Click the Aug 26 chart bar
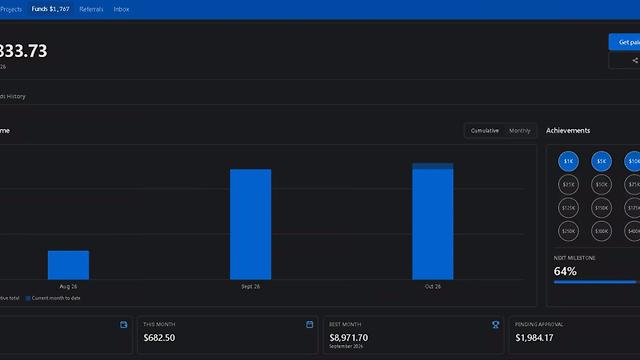The image size is (640, 360). (68, 265)
